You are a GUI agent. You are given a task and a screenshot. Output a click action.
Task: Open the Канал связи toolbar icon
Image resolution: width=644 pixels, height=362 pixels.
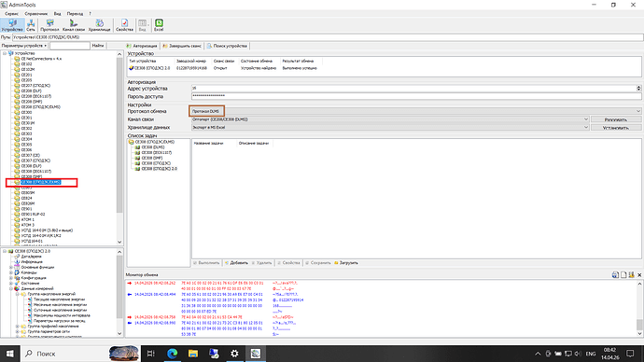(x=74, y=25)
